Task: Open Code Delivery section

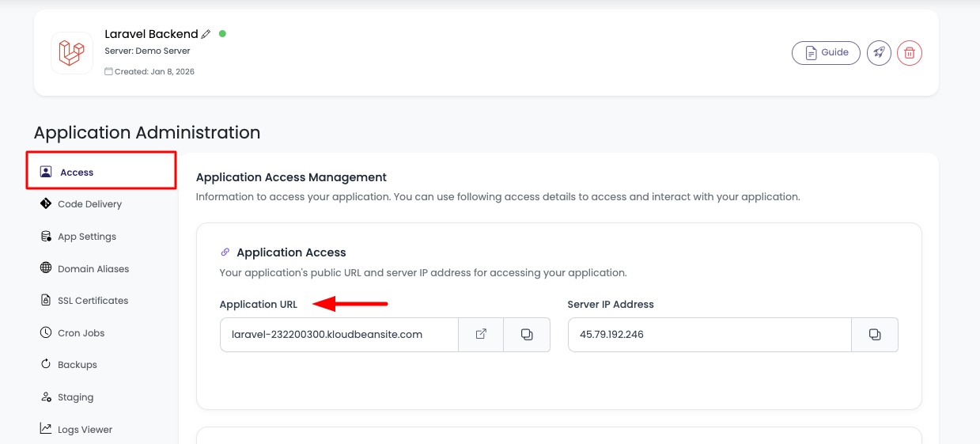Action: click(x=89, y=204)
